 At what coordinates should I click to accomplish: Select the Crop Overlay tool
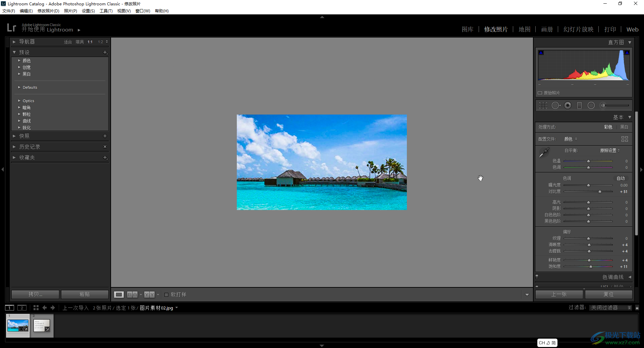click(x=543, y=106)
